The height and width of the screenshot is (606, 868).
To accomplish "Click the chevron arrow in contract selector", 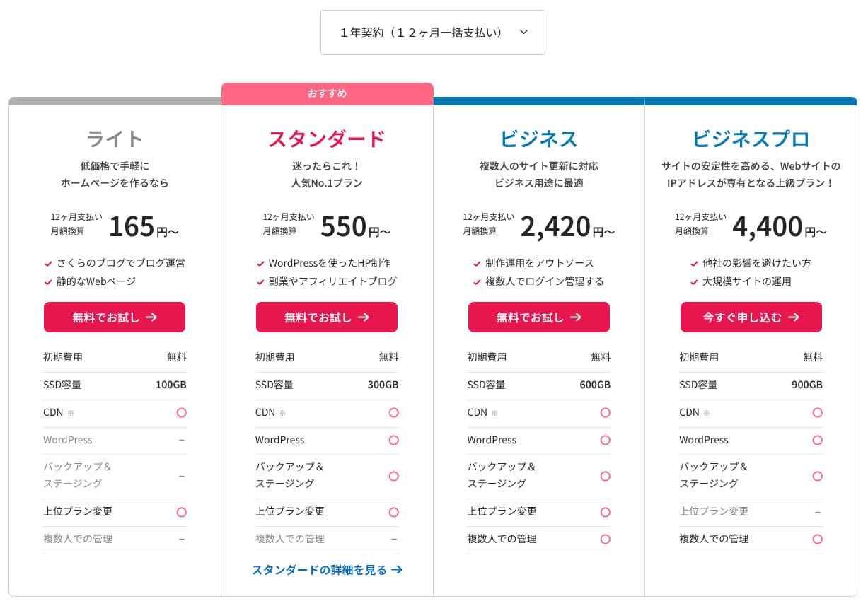I will click(x=523, y=33).
